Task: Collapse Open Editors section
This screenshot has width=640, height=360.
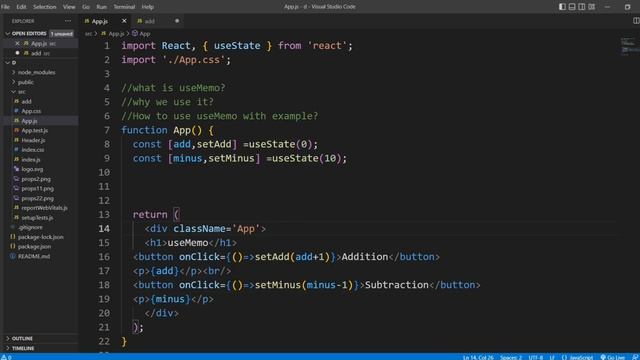Action: click(25, 33)
